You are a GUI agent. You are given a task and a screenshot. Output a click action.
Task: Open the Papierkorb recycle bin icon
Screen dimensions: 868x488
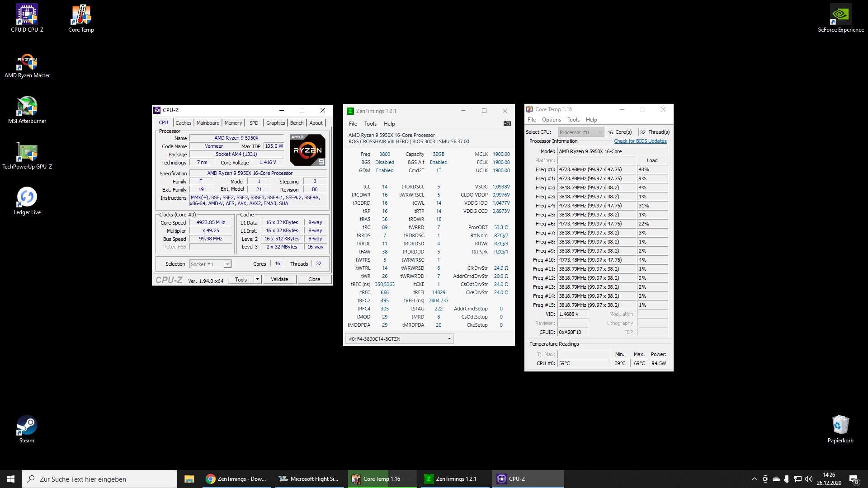pyautogui.click(x=840, y=428)
